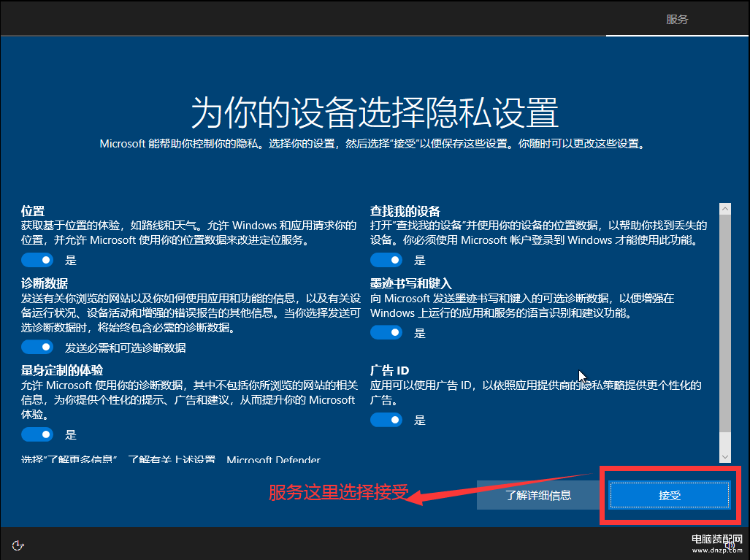750x560 pixels.
Task: Click the 查找我的设备 heading
Action: pos(405,211)
